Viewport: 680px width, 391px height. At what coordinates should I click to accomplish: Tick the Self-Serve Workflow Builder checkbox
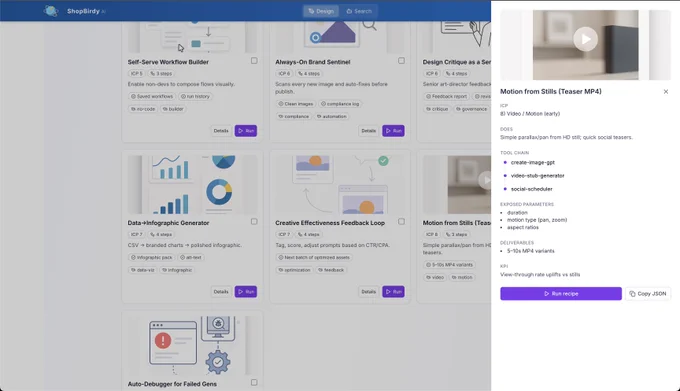click(x=254, y=61)
